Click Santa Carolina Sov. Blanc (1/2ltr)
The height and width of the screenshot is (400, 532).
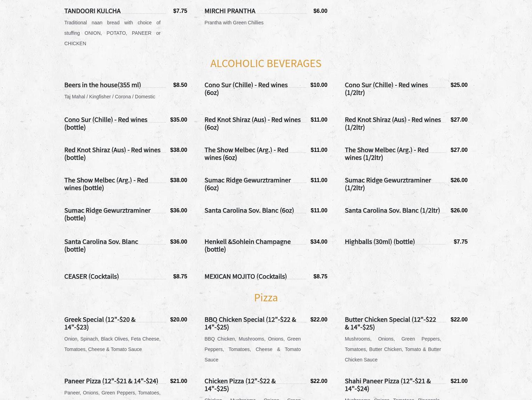[x=392, y=210]
